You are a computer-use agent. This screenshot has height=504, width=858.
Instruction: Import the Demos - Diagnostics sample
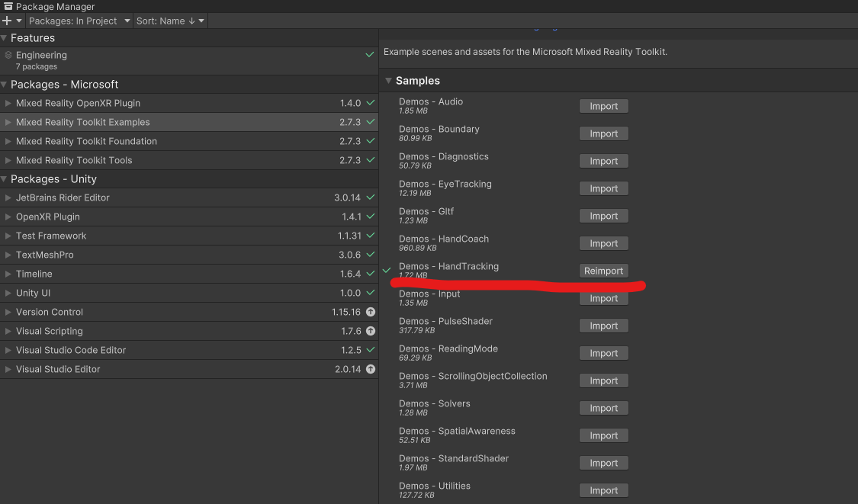click(603, 161)
